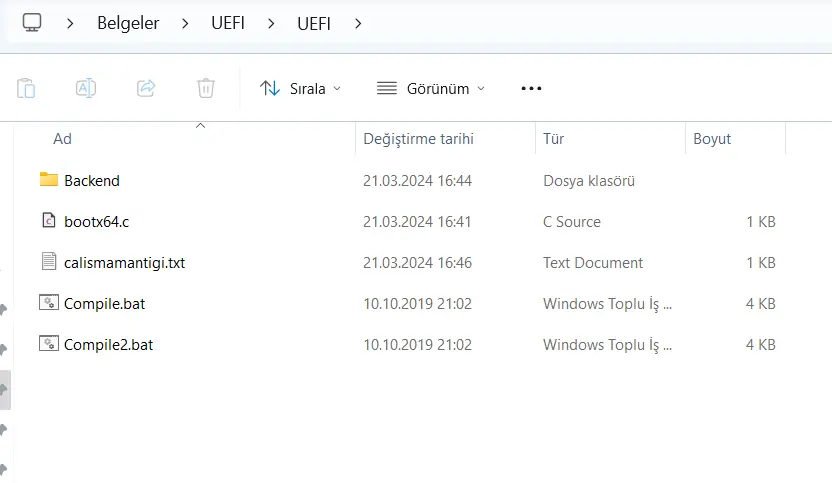The width and height of the screenshot is (832, 483).
Task: Click the 4 KB size of Compile.bat
Action: coord(761,304)
